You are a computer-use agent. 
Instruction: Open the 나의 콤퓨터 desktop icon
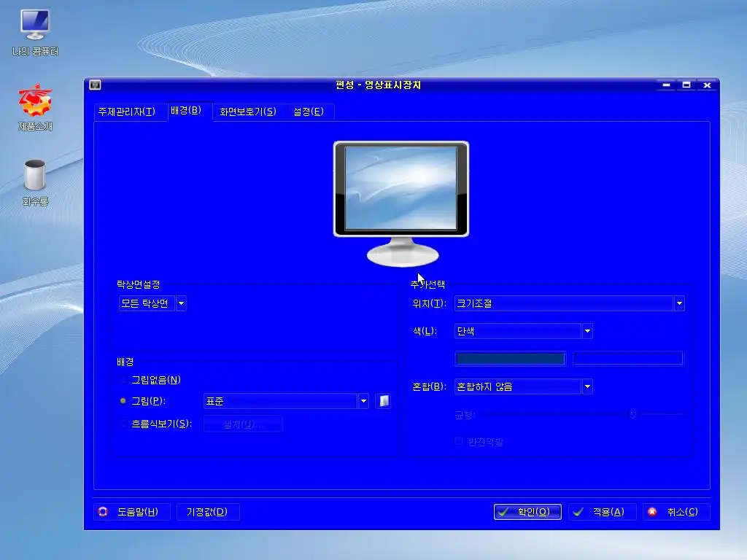(x=35, y=34)
